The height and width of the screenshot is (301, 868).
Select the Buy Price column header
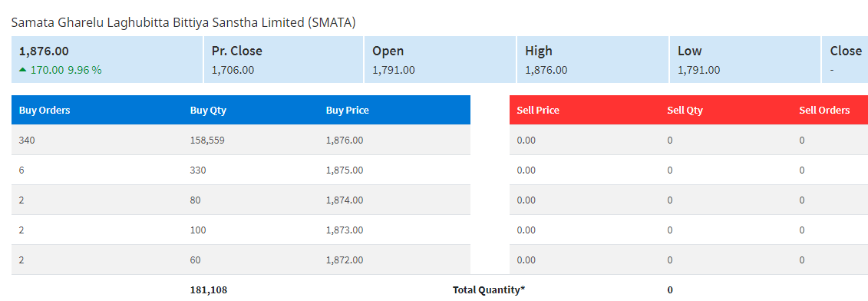(347, 110)
